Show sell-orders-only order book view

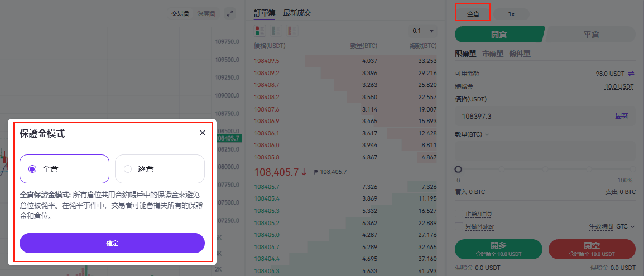(292, 31)
